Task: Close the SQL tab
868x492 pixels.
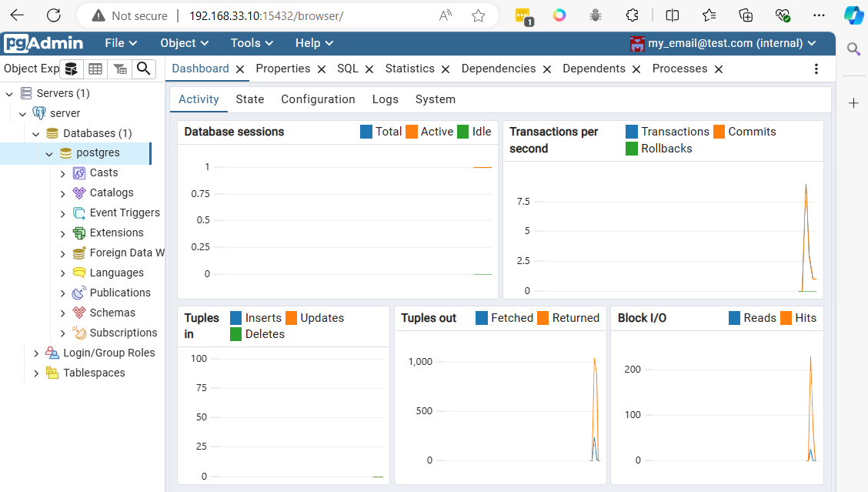Action: pos(370,69)
